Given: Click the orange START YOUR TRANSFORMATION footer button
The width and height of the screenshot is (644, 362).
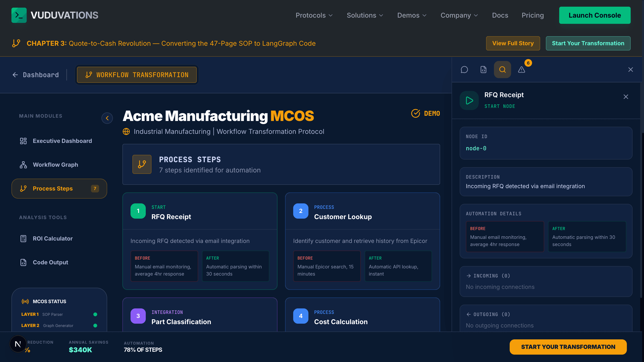Looking at the screenshot, I should pyautogui.click(x=568, y=347).
